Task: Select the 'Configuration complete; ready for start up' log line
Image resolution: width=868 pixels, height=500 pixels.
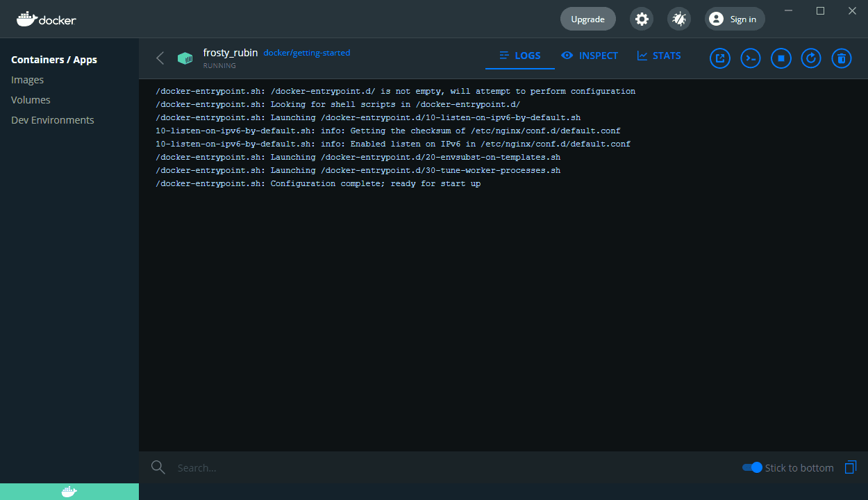Action: [318, 184]
